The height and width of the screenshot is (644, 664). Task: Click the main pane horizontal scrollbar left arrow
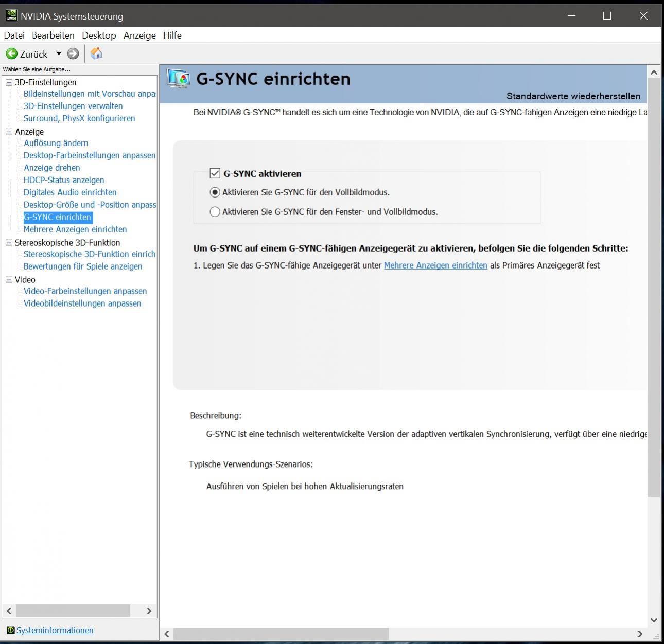166,634
